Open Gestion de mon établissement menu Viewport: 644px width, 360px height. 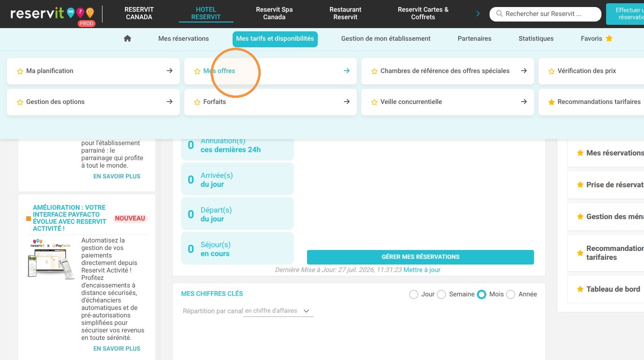(x=386, y=38)
